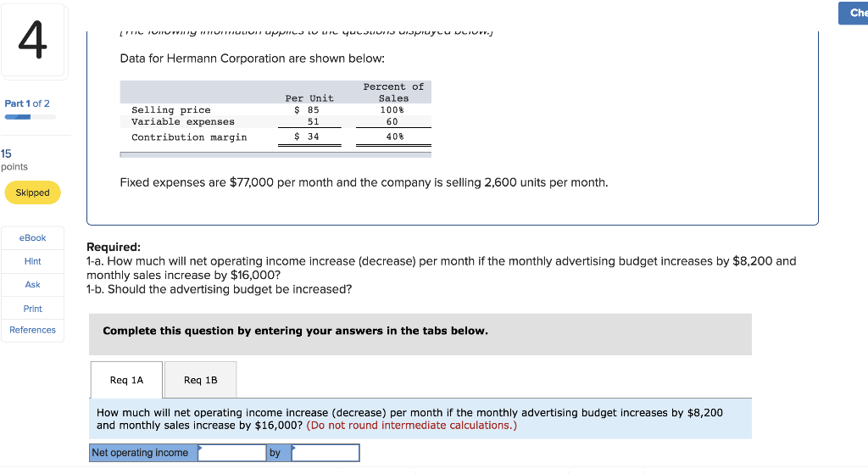The height and width of the screenshot is (474, 868).
Task: Open the Hint link
Action: (33, 261)
